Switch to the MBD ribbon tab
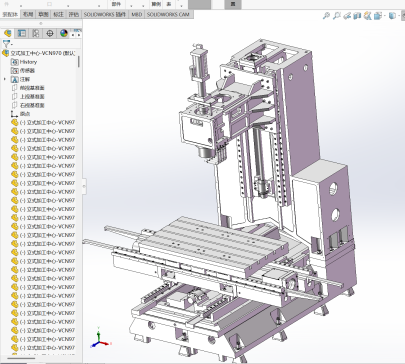The image size is (405, 364). [x=136, y=14]
